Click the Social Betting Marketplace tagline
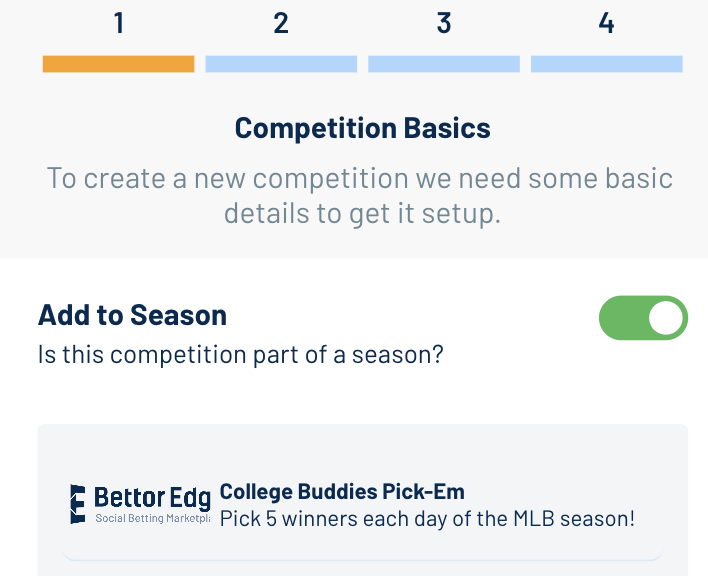Image resolution: width=708 pixels, height=576 pixels. [153, 518]
